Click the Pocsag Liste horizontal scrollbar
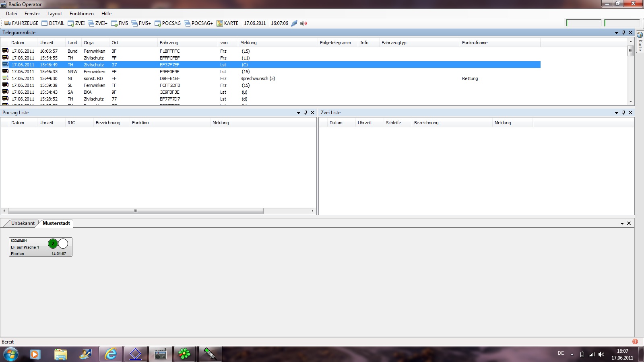Image resolution: width=644 pixels, height=362 pixels. pyautogui.click(x=136, y=211)
